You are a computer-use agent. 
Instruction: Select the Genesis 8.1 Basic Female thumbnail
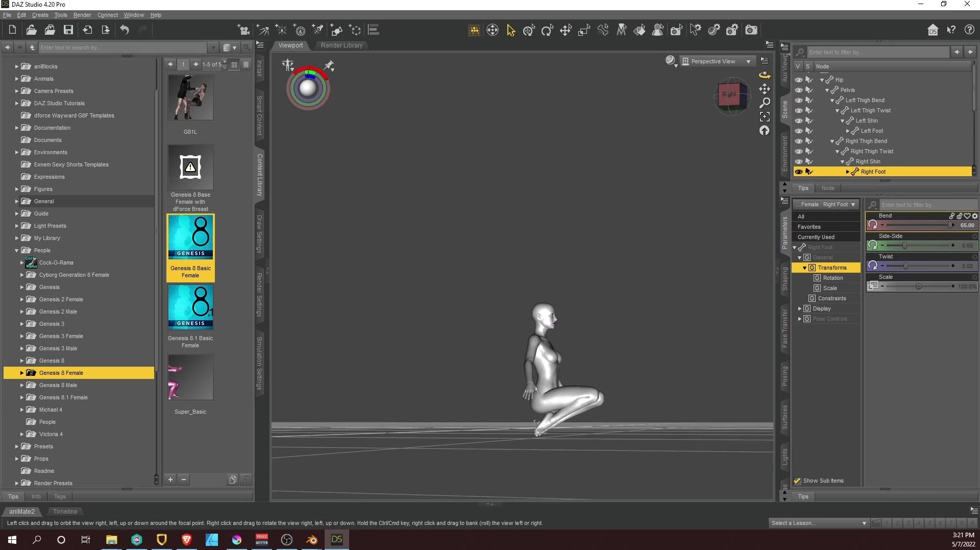click(x=190, y=307)
